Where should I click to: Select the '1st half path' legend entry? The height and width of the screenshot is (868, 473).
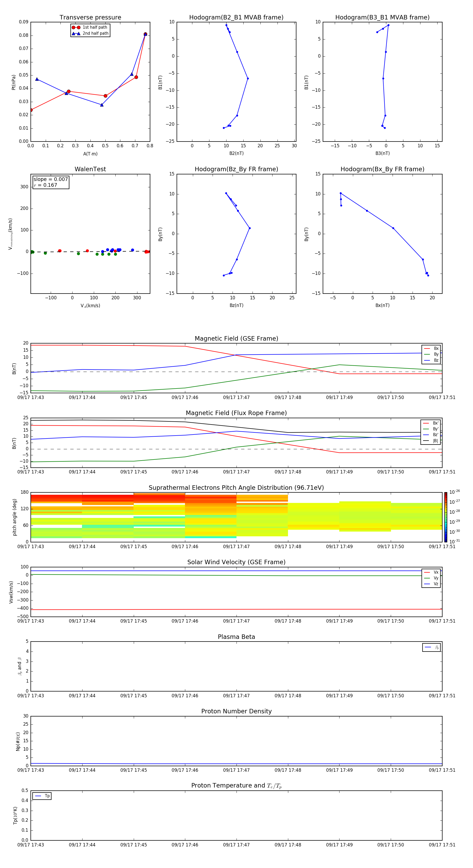[x=90, y=27]
